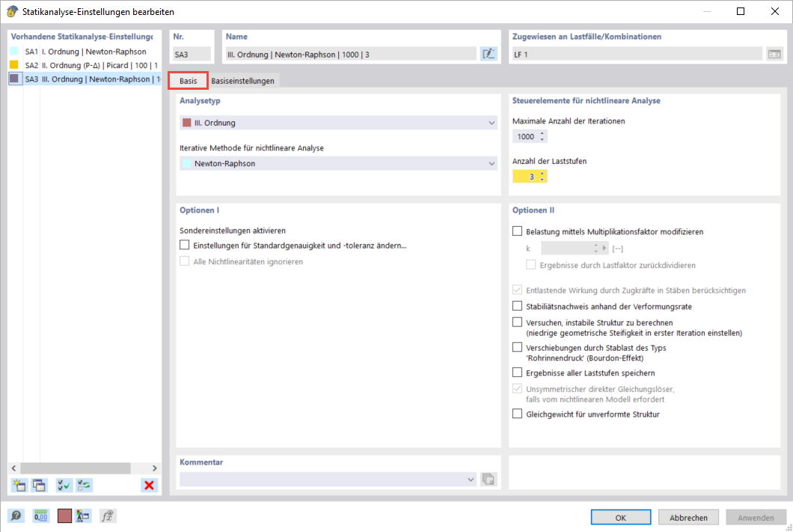Click the list scrollbar right arrow
Viewport: 793px width, 532px height.
(x=154, y=468)
